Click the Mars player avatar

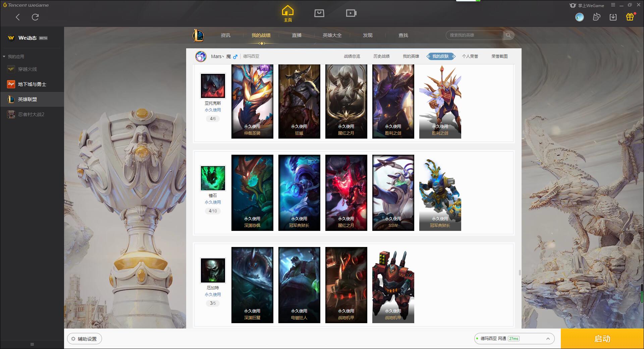click(201, 56)
